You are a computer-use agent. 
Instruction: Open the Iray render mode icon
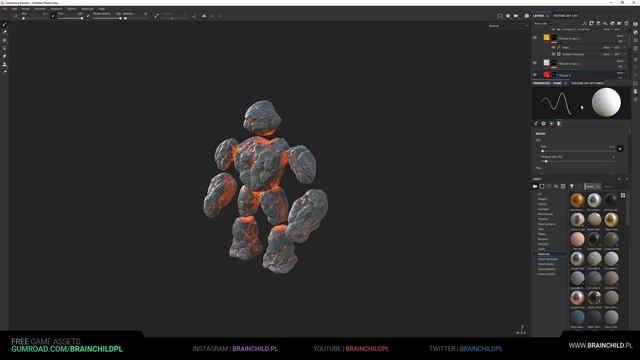coord(527,16)
